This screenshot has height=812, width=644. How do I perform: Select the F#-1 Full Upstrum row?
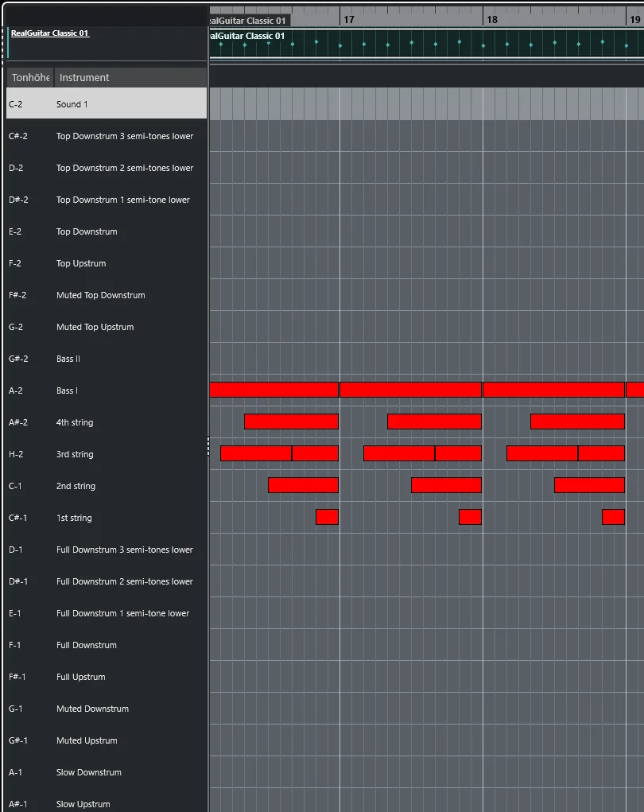click(x=107, y=677)
